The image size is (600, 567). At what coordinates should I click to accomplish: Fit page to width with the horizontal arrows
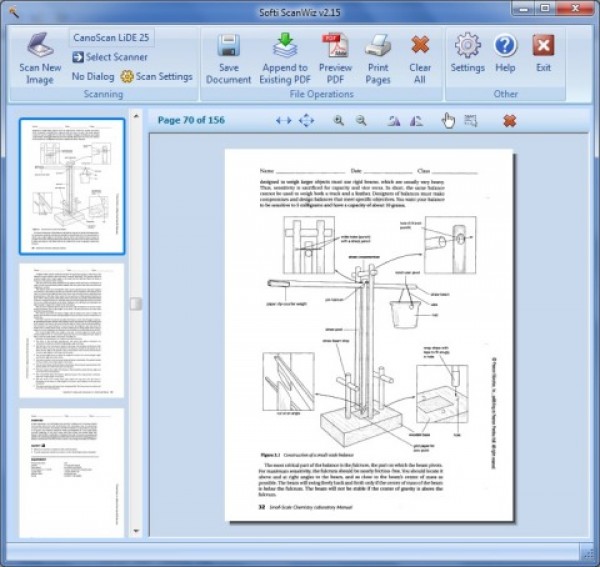point(284,121)
